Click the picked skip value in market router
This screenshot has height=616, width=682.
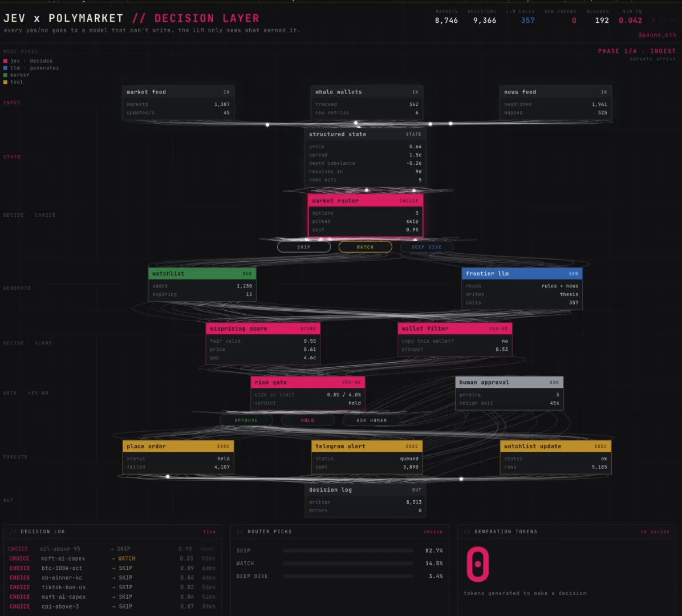(x=412, y=221)
